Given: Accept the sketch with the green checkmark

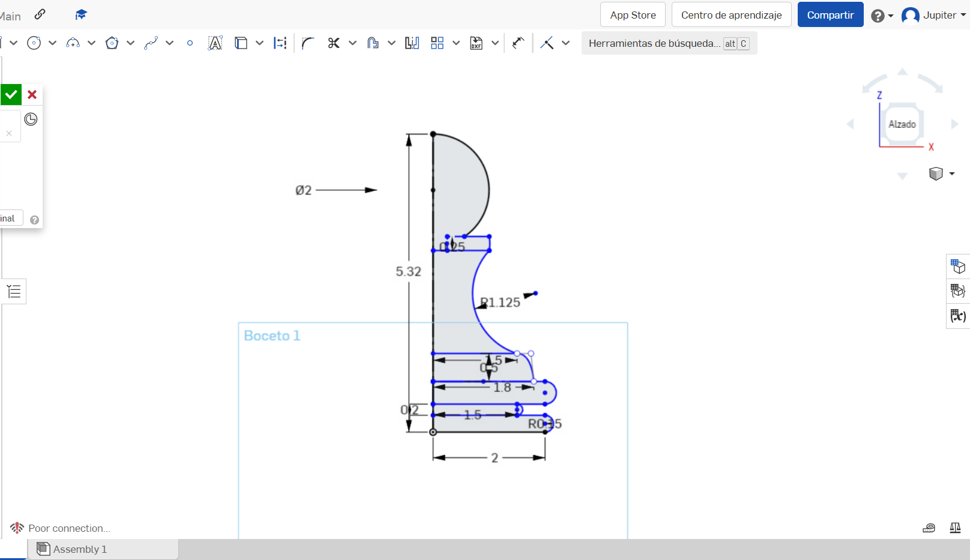Looking at the screenshot, I should point(11,94).
